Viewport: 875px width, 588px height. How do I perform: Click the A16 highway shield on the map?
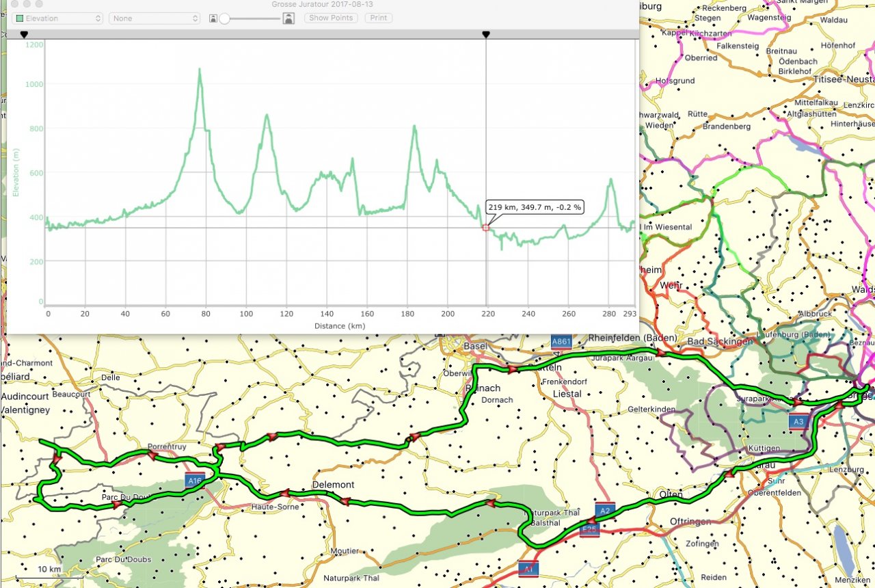click(x=194, y=481)
